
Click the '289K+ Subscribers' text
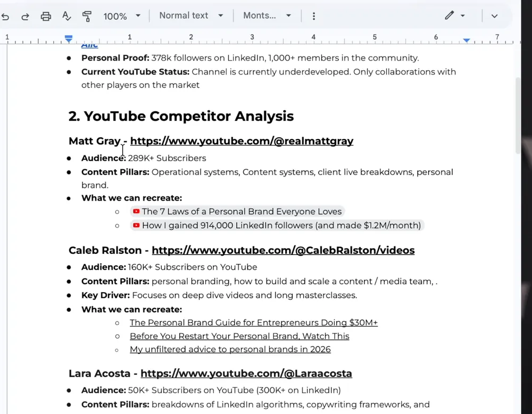click(x=167, y=158)
